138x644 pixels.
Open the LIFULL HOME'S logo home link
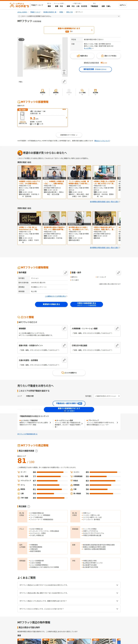[x=19, y=5]
